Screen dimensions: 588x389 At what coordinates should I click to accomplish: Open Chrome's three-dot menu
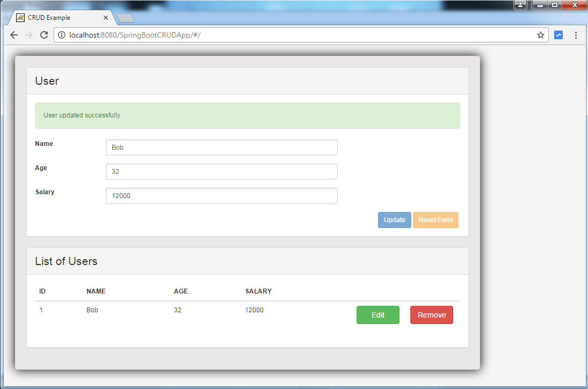[576, 34]
